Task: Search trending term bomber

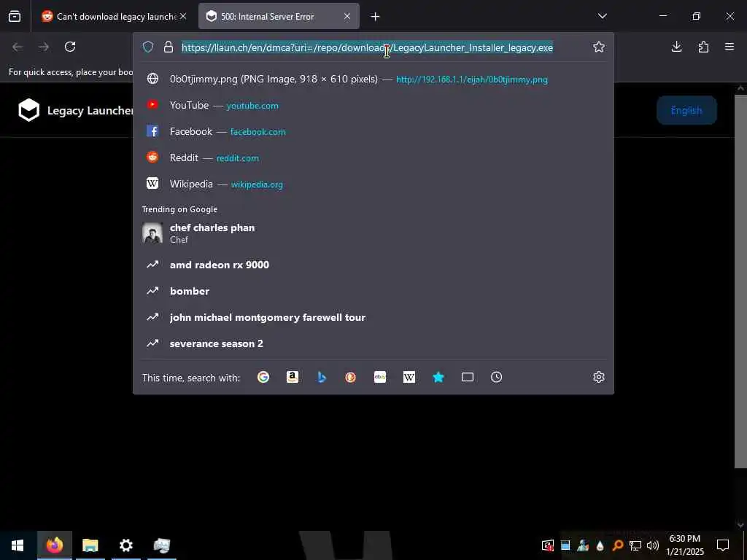Action: [x=373, y=291]
